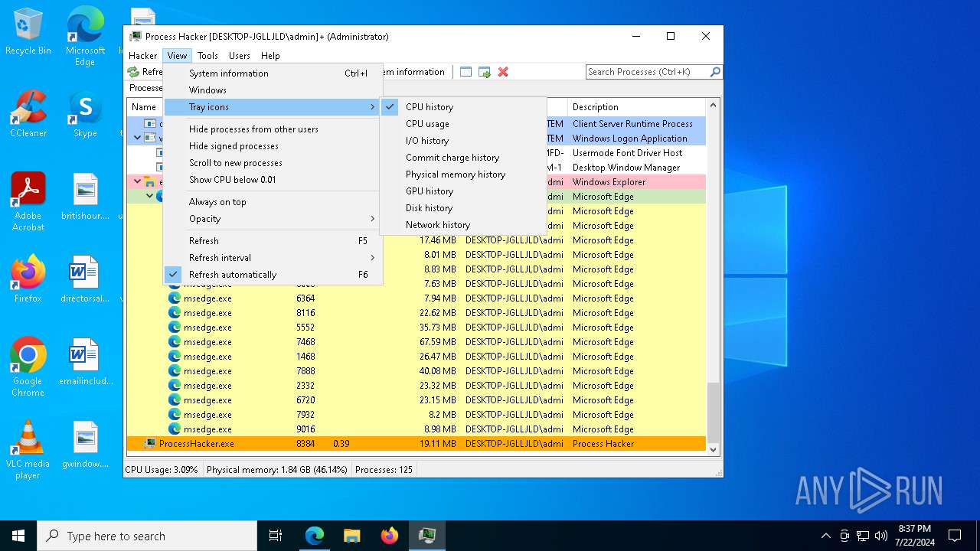
Task: Open VLC media player desktop icon
Action: tap(28, 449)
